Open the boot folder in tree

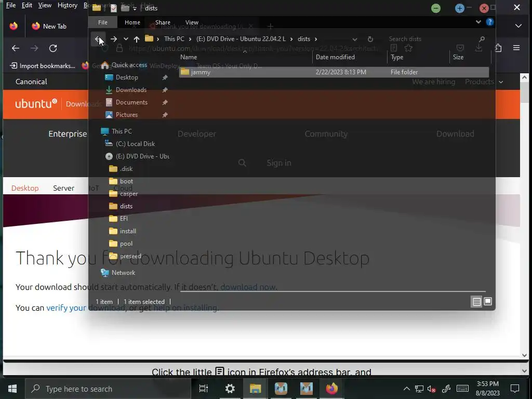click(126, 181)
